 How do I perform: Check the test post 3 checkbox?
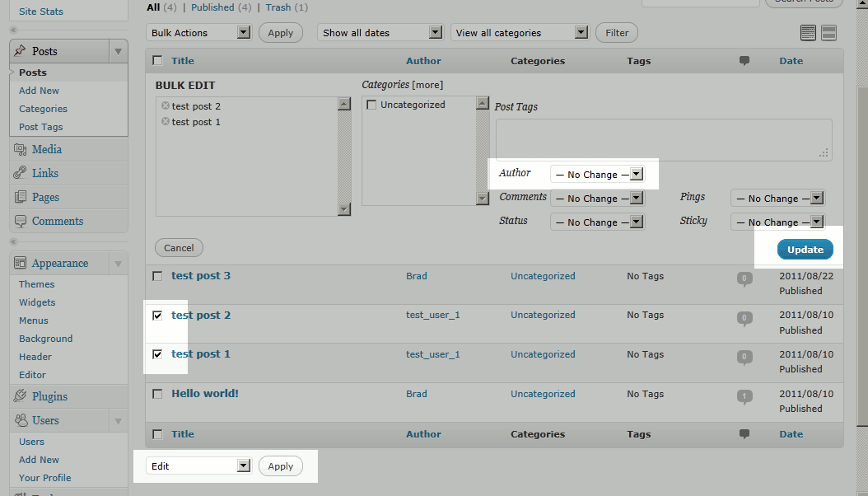coord(157,276)
